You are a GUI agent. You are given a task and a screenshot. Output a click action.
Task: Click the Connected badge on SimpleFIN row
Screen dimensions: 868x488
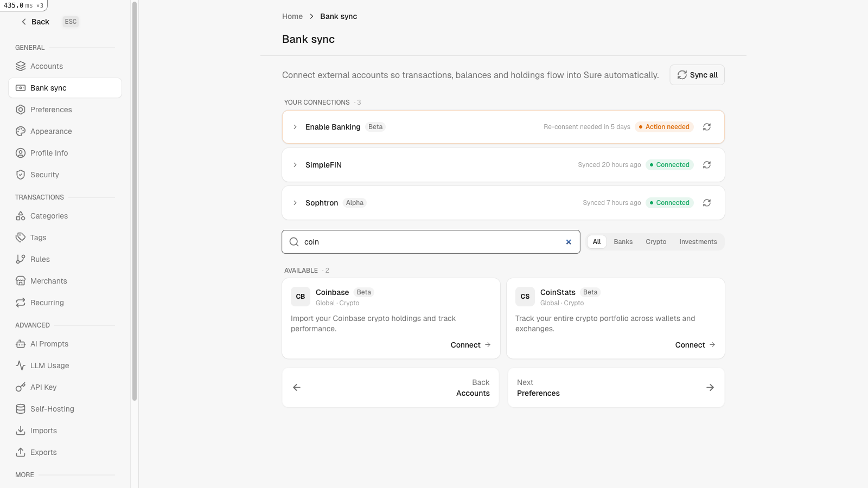click(x=669, y=165)
